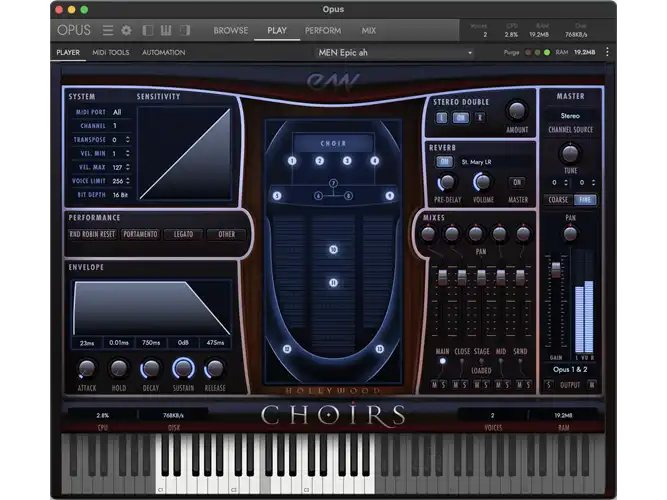Select choir position marker 12
This screenshot has width=667, height=500.
click(287, 349)
